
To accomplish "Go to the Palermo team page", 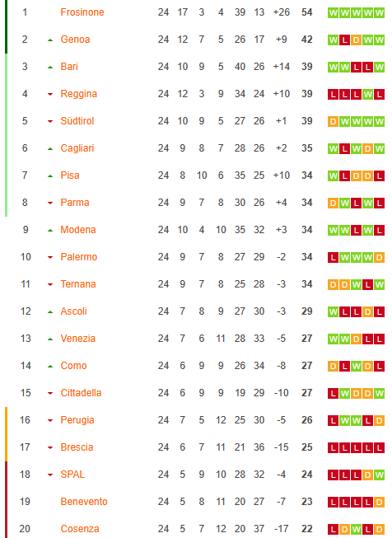I will tap(78, 257).
